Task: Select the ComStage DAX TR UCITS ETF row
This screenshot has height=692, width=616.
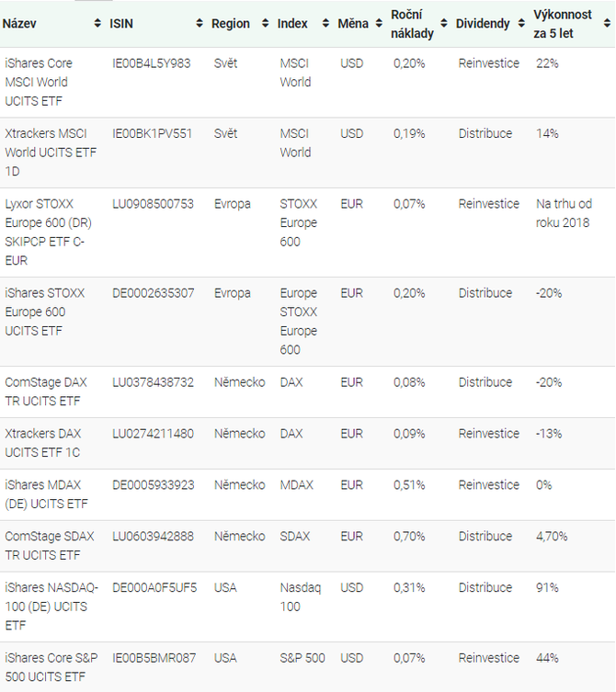Action: [x=308, y=391]
